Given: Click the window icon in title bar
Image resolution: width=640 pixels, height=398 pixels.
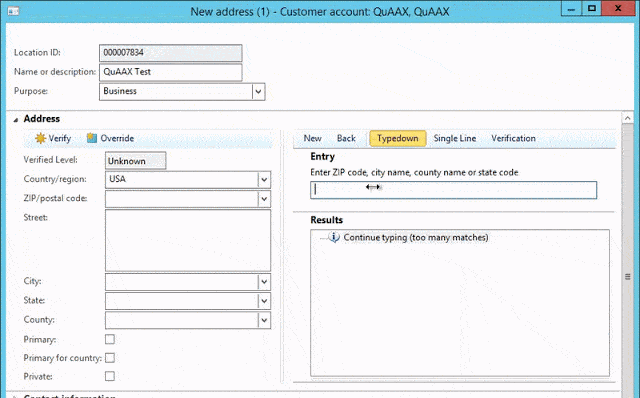Looking at the screenshot, I should pyautogui.click(x=13, y=11).
